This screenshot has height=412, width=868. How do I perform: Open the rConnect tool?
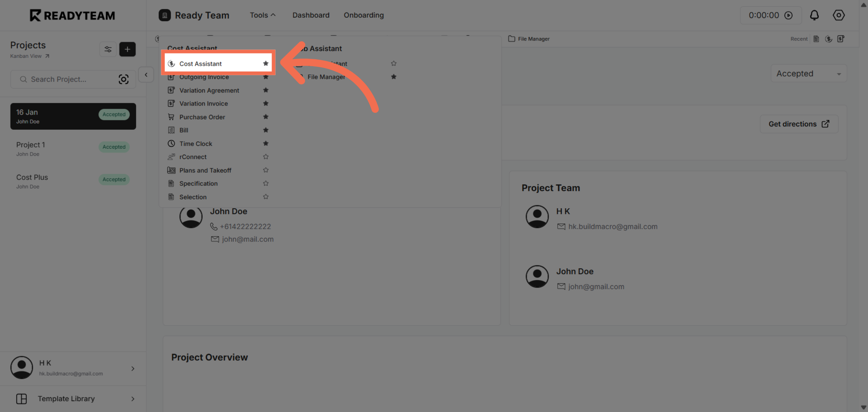point(192,156)
